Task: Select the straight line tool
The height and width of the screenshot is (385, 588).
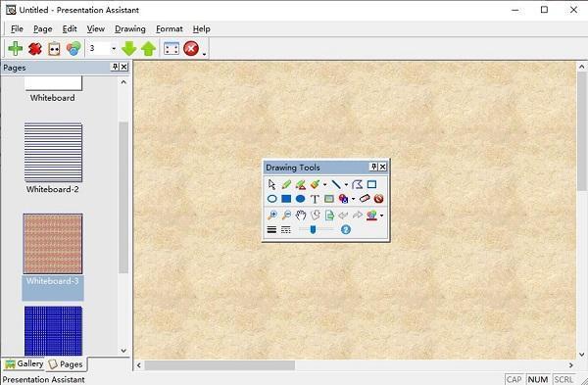Action: tap(336, 184)
